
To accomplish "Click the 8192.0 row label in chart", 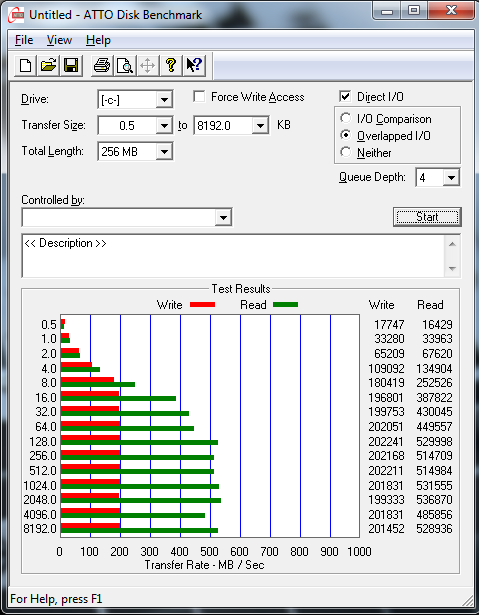I will coord(40,529).
